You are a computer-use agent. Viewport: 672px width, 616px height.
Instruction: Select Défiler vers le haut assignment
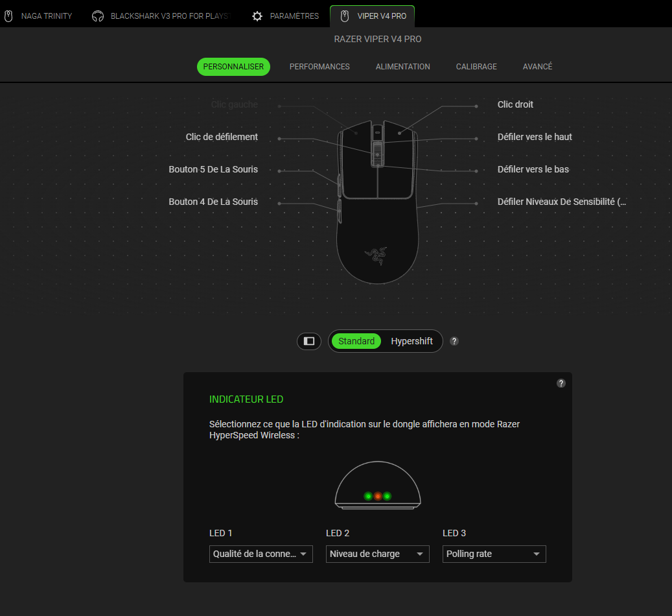point(535,137)
